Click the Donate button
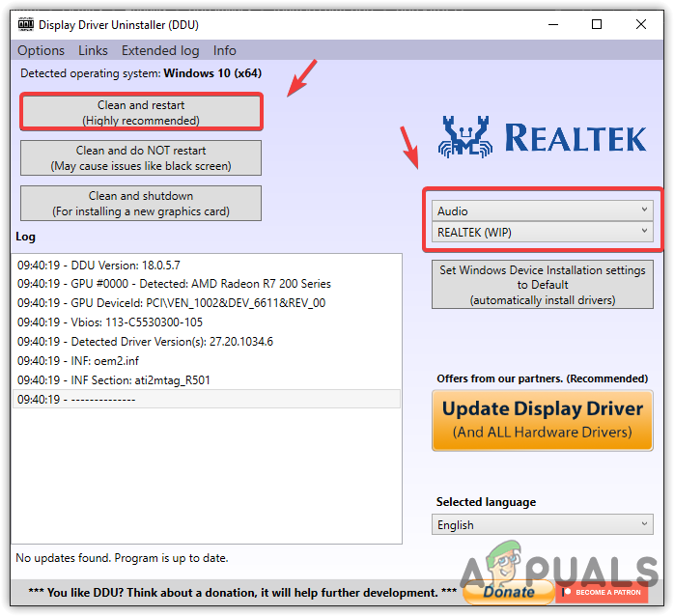 click(x=509, y=592)
